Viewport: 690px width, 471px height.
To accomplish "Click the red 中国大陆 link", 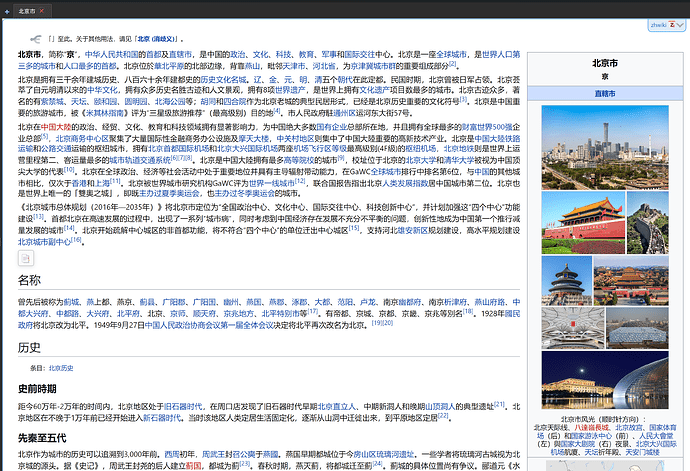I will click(x=56, y=127).
